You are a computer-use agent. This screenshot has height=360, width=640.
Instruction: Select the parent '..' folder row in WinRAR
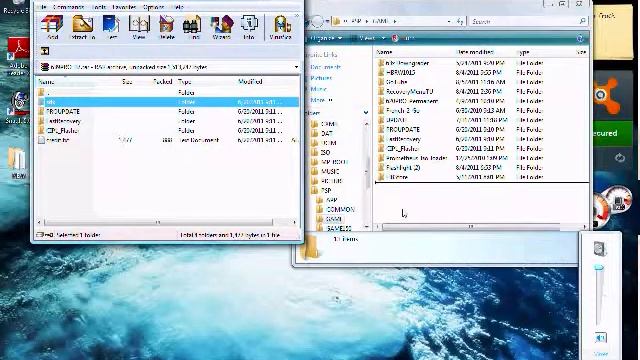pos(168,92)
